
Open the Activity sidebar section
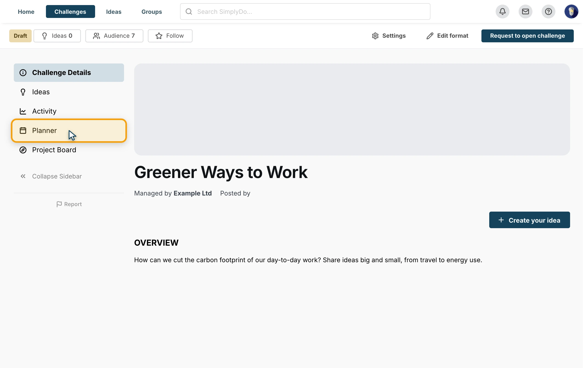(69, 111)
